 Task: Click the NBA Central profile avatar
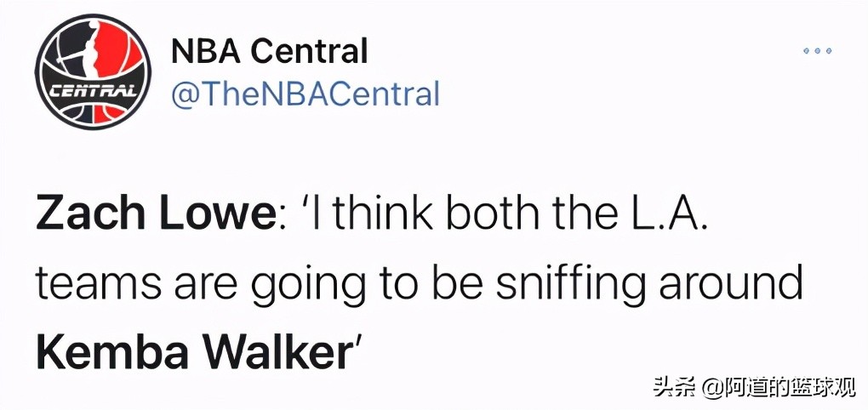[95, 74]
